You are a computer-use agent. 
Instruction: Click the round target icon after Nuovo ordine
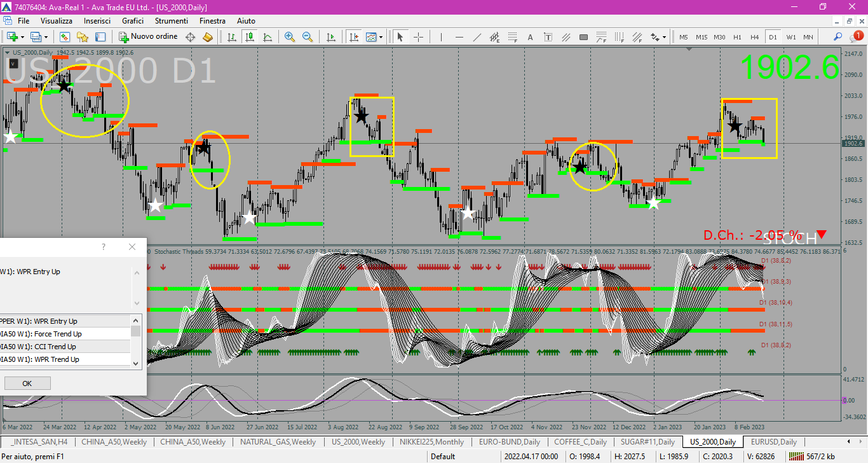click(190, 37)
